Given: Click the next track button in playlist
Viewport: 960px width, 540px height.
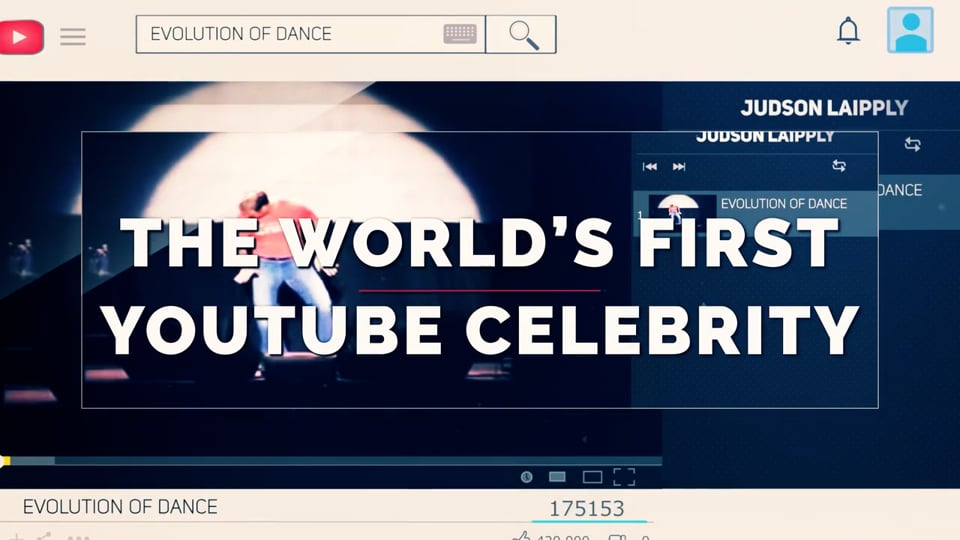Looking at the screenshot, I should tap(679, 167).
